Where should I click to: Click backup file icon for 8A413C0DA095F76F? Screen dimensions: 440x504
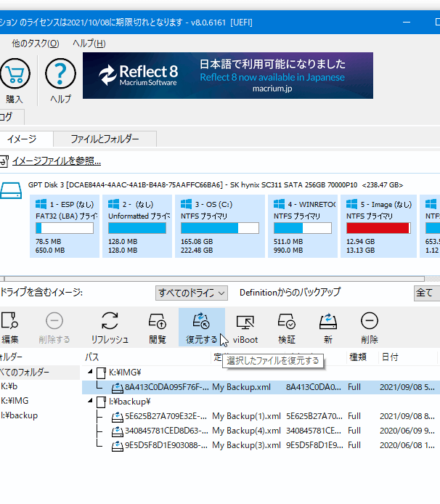(x=118, y=388)
